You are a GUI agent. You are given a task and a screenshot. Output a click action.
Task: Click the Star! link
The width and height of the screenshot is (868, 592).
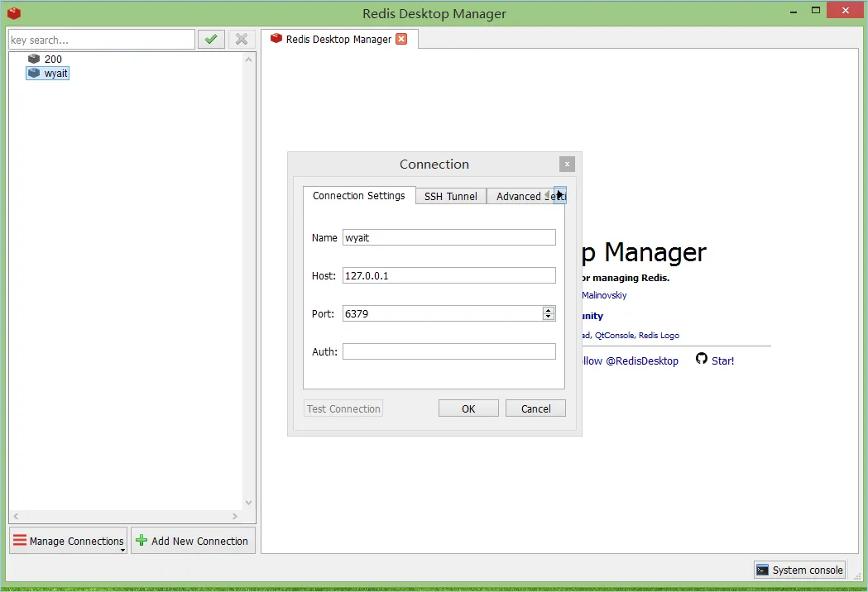tap(722, 360)
